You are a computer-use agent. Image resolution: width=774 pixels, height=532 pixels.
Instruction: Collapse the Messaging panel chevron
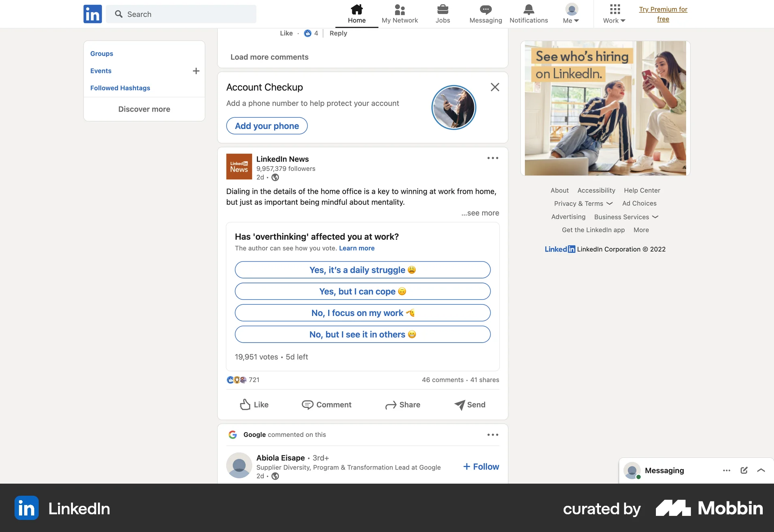[761, 470]
